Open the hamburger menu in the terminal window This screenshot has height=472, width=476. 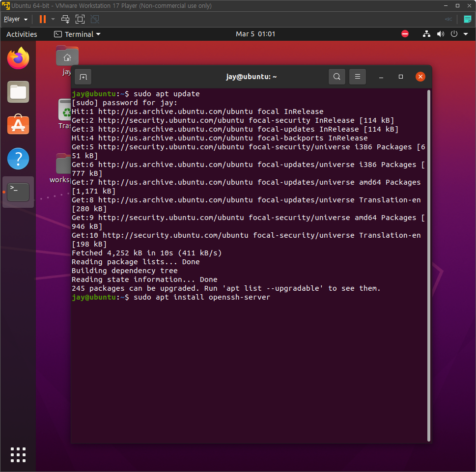click(x=357, y=77)
